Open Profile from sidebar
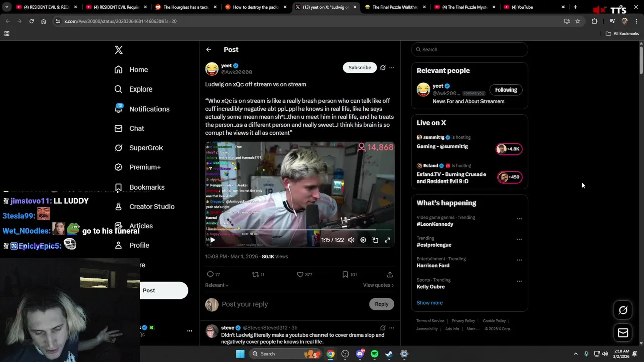Viewport: 644px width, 362px height. [x=132, y=245]
